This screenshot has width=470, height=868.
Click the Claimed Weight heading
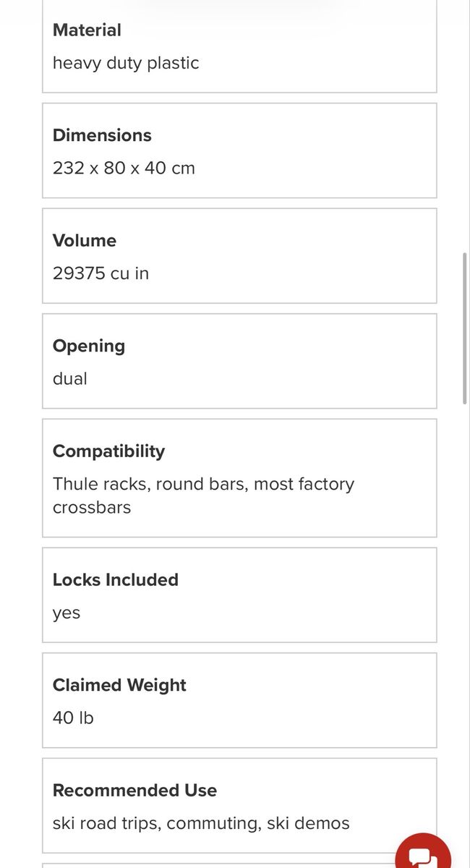(119, 685)
